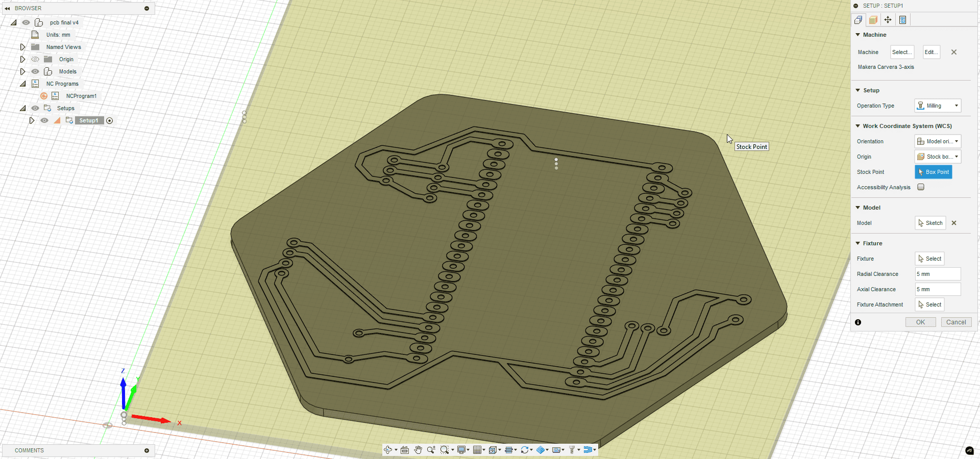Viewport: 980px width, 459px height.
Task: Collapse the Work Coordinate System section
Action: pos(858,126)
